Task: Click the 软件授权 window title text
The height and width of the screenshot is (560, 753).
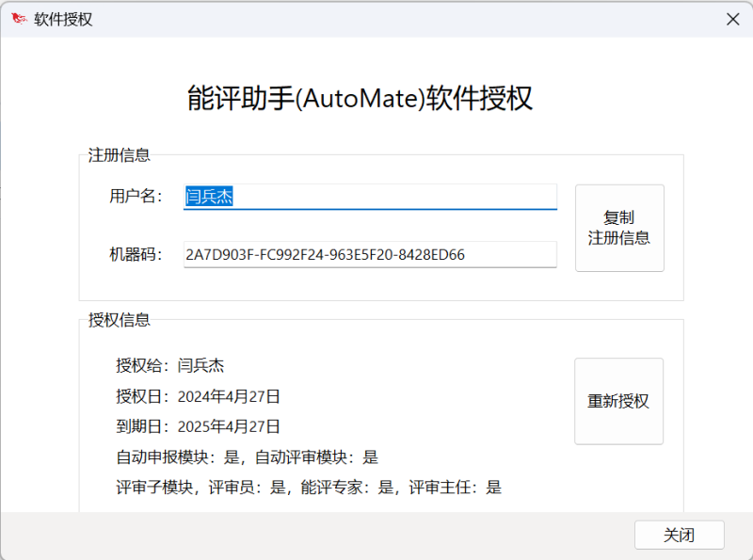Action: pyautogui.click(x=63, y=19)
